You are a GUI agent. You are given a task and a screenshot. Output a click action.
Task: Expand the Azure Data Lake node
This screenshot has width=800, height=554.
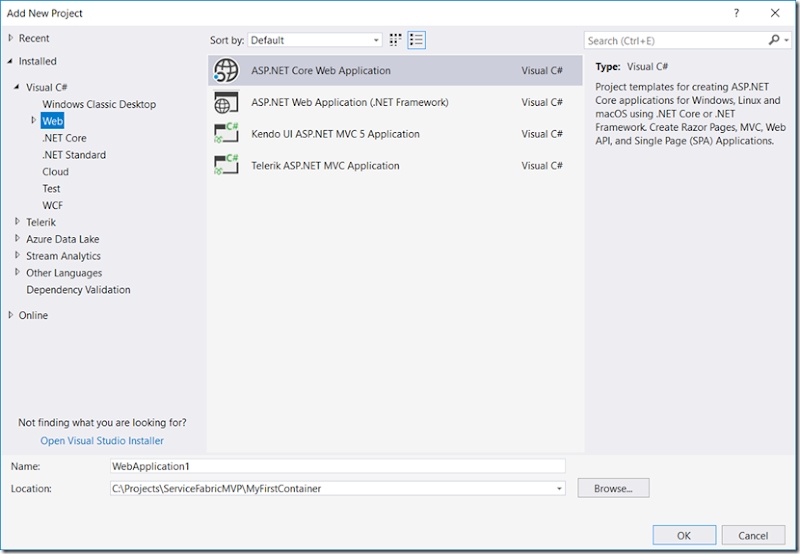click(17, 238)
